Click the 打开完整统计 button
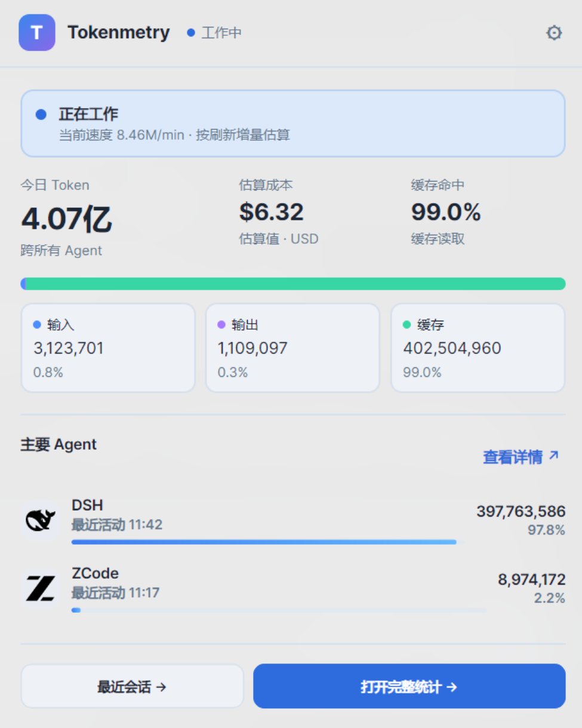The height and width of the screenshot is (728, 582). [x=409, y=686]
